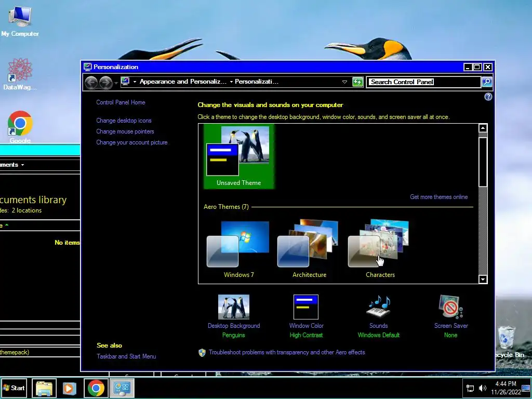Expand the dropdown before Appearance and Personalization
This screenshot has height=399, width=532.
pyautogui.click(x=135, y=82)
